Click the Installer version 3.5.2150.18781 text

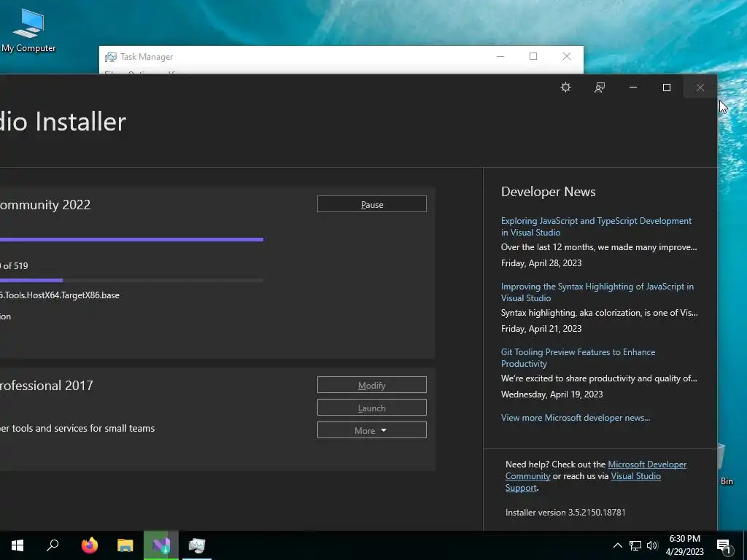click(565, 513)
